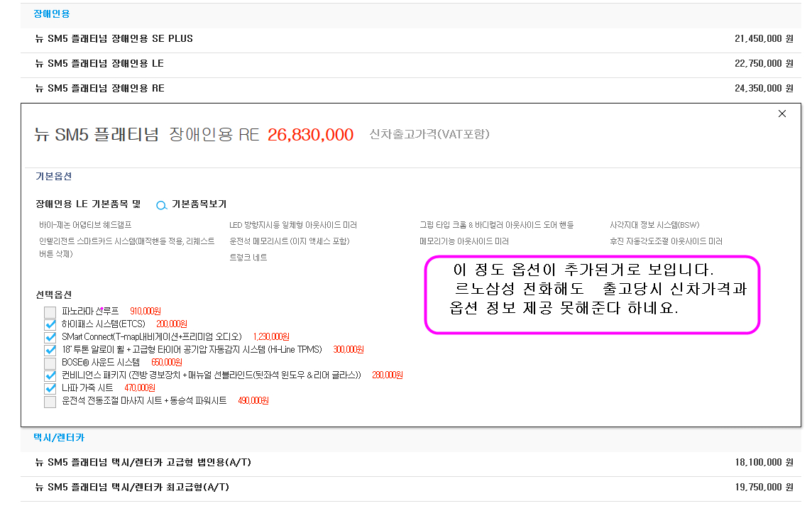Viewport: 812px width, 506px height.
Task: Collapse 뉴 SM5 플래티넘 장애인용 RE row
Action: 99,88
